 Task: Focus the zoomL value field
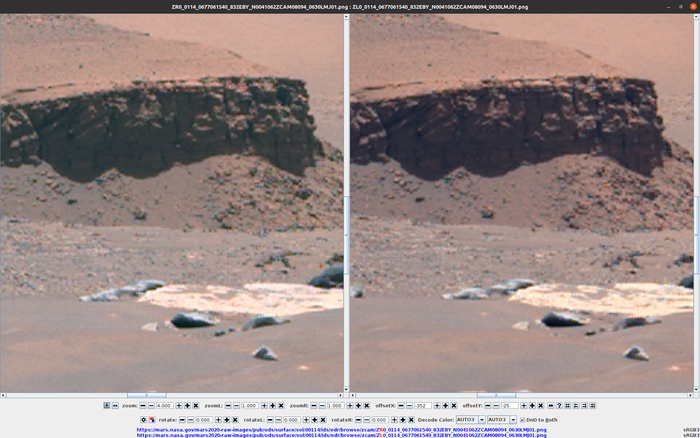(250, 406)
